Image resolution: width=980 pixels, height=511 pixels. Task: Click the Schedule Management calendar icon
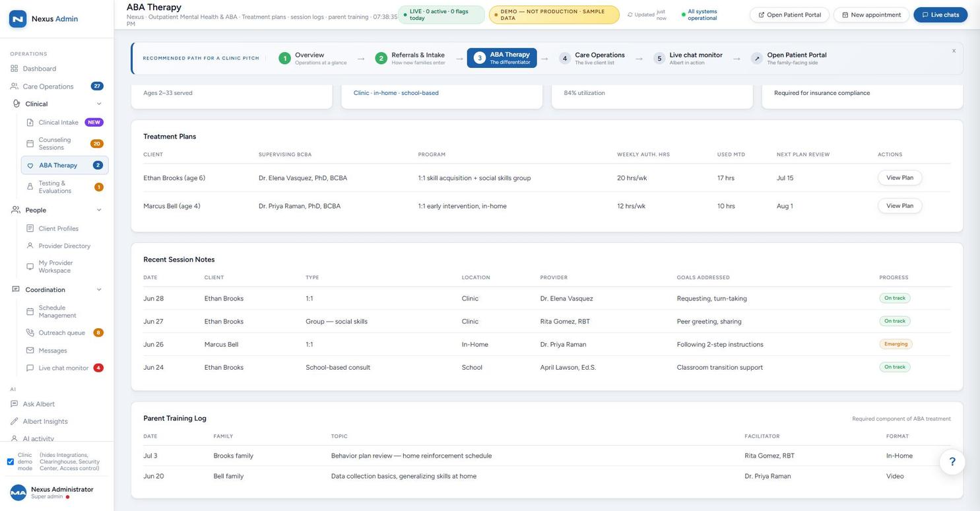30,312
